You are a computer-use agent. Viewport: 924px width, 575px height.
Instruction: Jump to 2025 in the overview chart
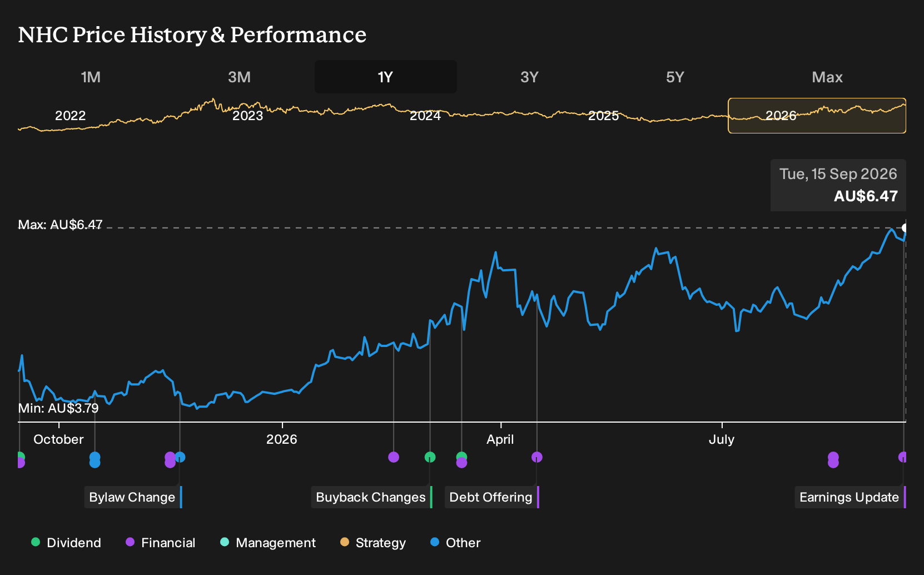603,116
